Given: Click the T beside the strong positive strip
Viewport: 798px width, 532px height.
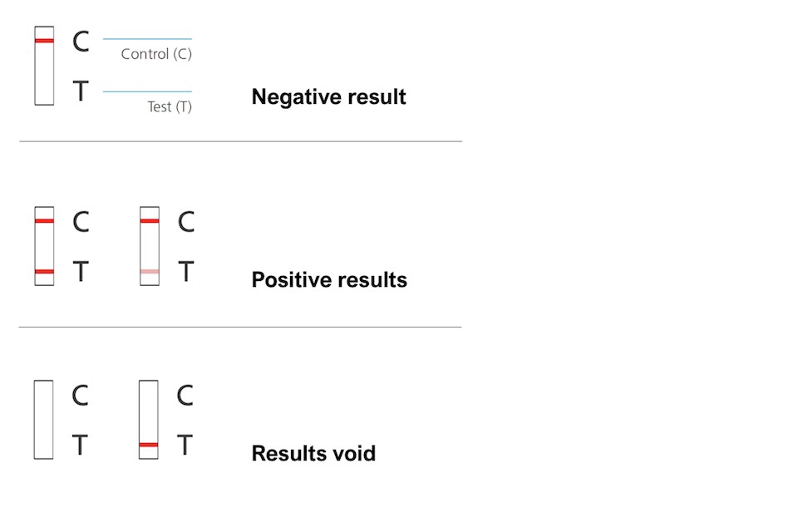Looking at the screenshot, I should pyautogui.click(x=81, y=272).
